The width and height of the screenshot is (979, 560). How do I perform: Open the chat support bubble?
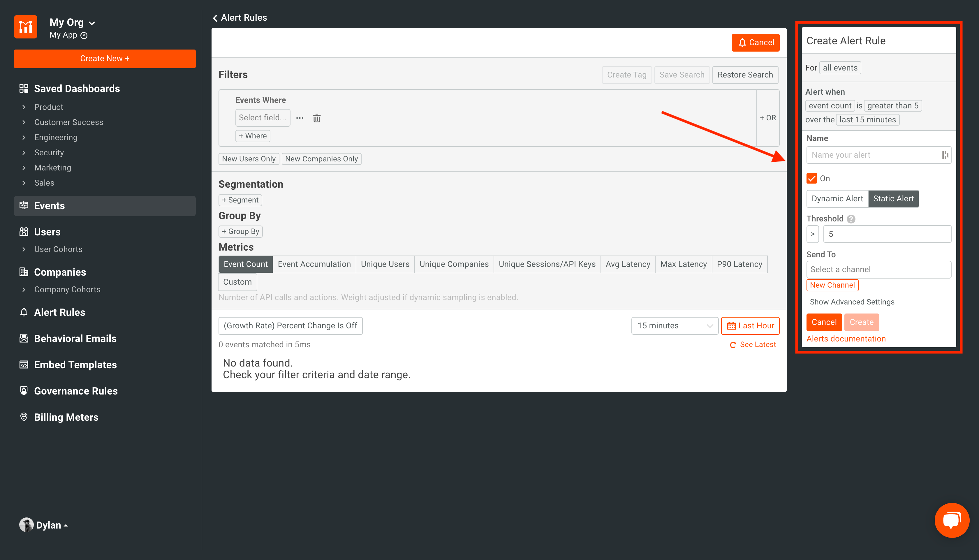click(952, 520)
